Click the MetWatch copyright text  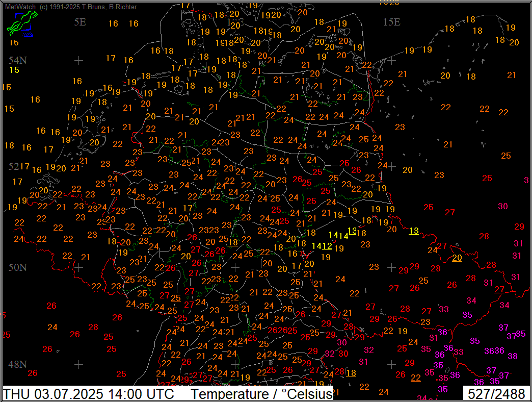pyautogui.click(x=71, y=7)
